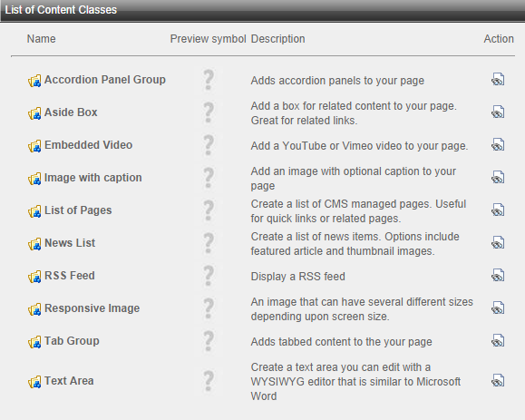Open the action icon for Text Area

(498, 380)
